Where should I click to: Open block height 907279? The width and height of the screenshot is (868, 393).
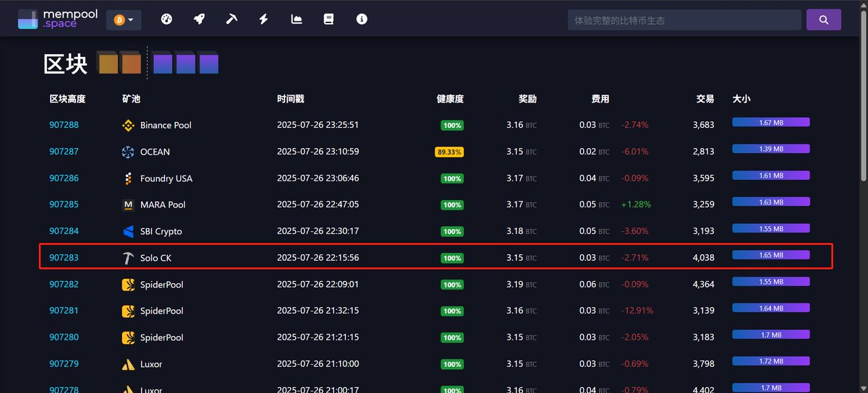pyautogui.click(x=64, y=364)
